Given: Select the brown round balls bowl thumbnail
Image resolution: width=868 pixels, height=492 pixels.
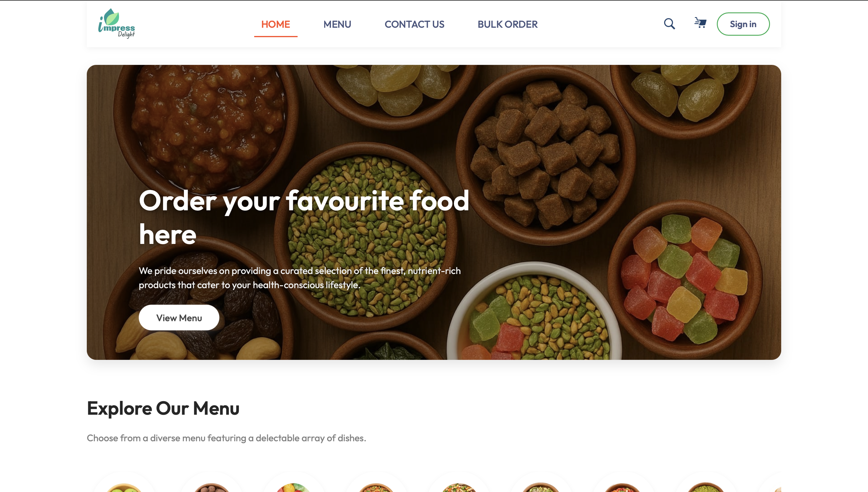Looking at the screenshot, I should [211, 487].
